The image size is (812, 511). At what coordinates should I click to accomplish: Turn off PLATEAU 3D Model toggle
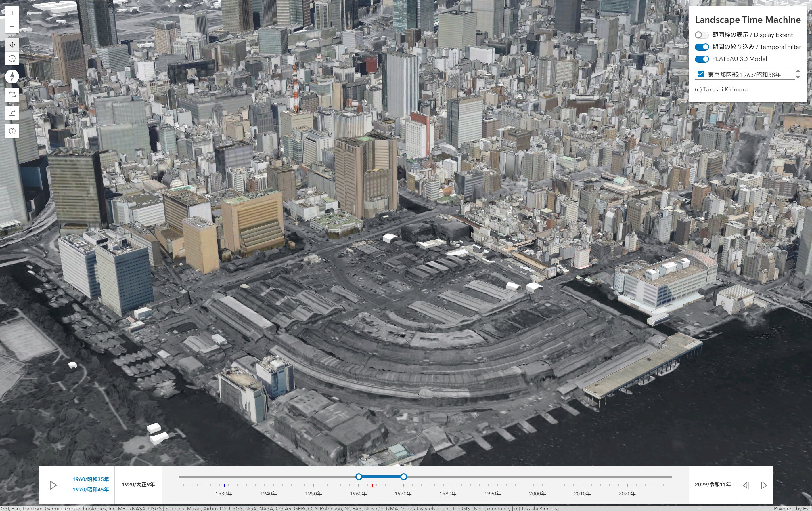click(702, 59)
